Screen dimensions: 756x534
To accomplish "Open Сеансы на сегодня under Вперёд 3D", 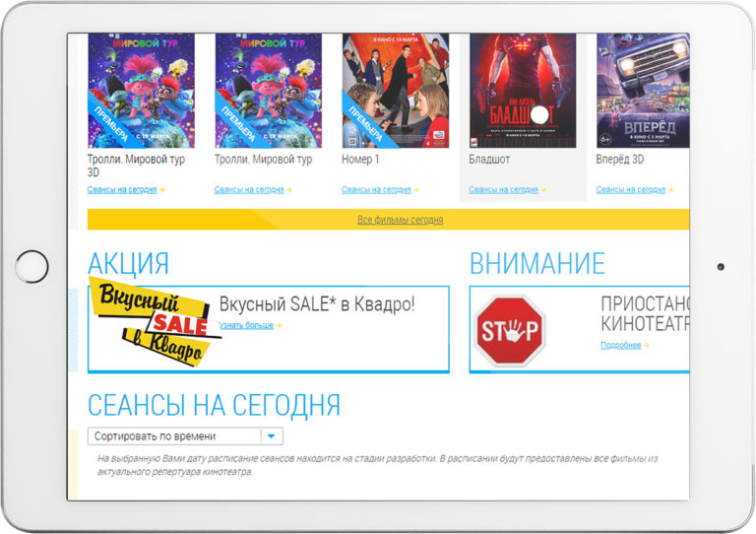I will (630, 190).
